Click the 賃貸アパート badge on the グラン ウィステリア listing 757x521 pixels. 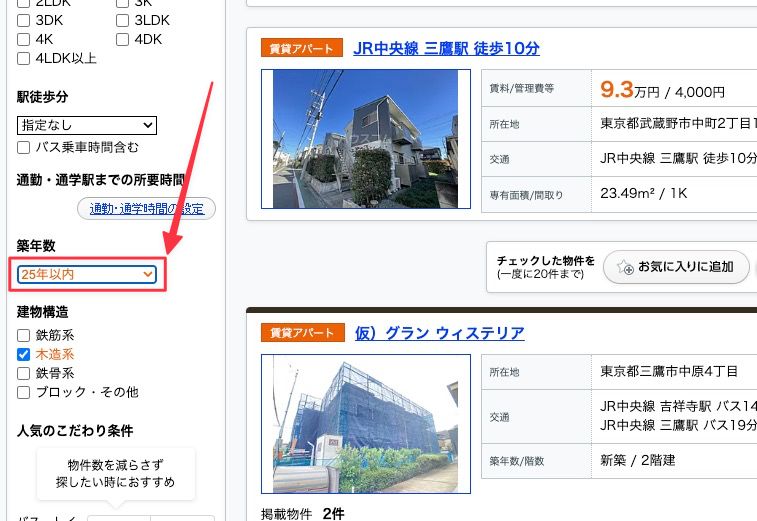coord(300,333)
